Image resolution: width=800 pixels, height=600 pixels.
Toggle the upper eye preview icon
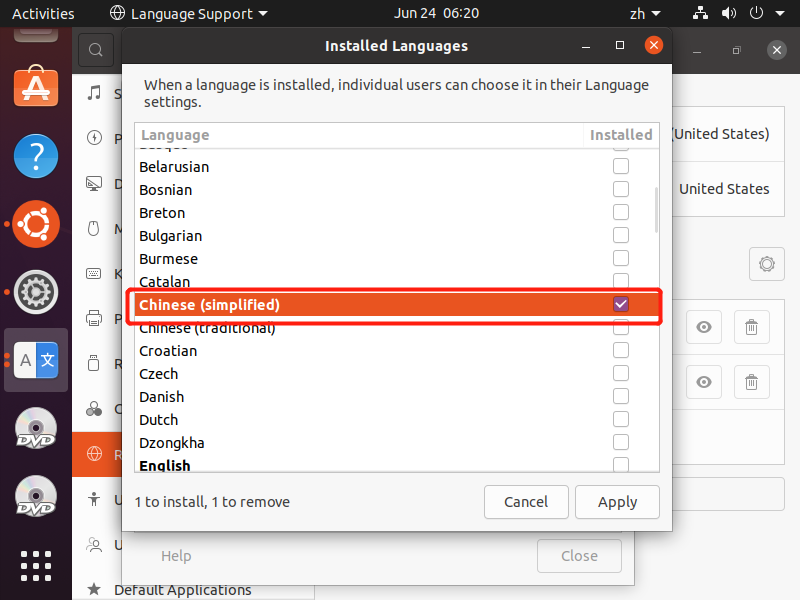(704, 327)
